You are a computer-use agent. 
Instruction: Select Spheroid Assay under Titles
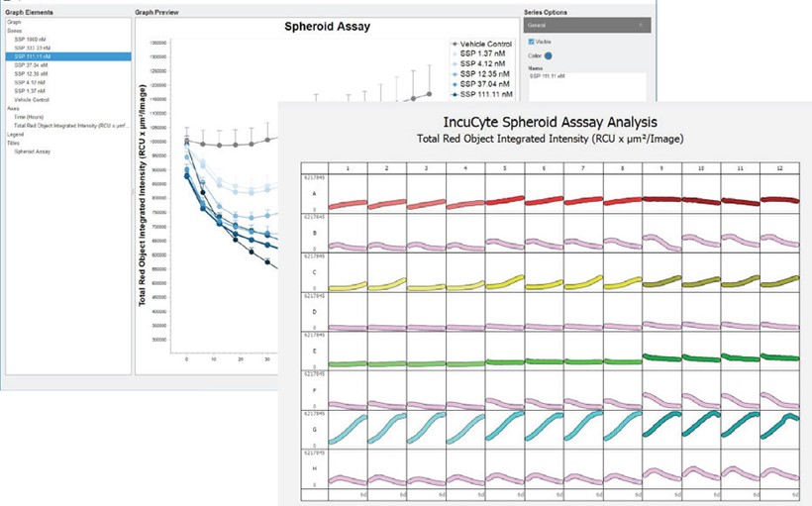click(29, 152)
